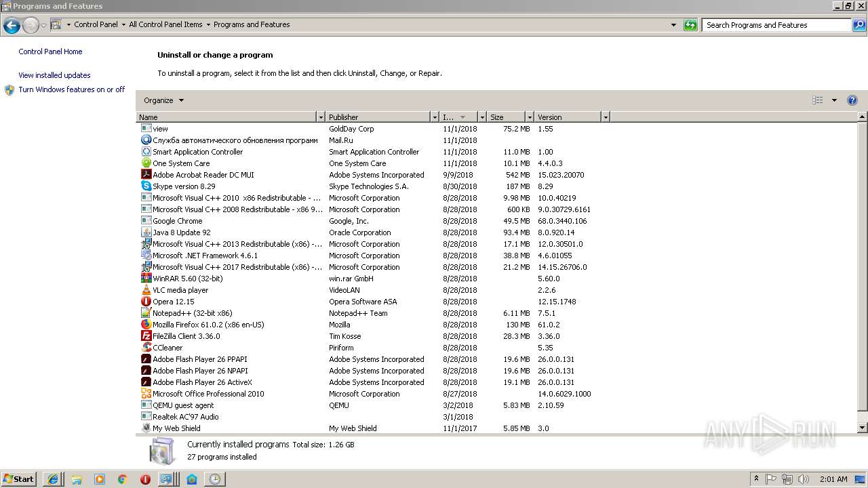Open Windows Explorer folder in taskbar
The image size is (868, 488).
point(76,479)
